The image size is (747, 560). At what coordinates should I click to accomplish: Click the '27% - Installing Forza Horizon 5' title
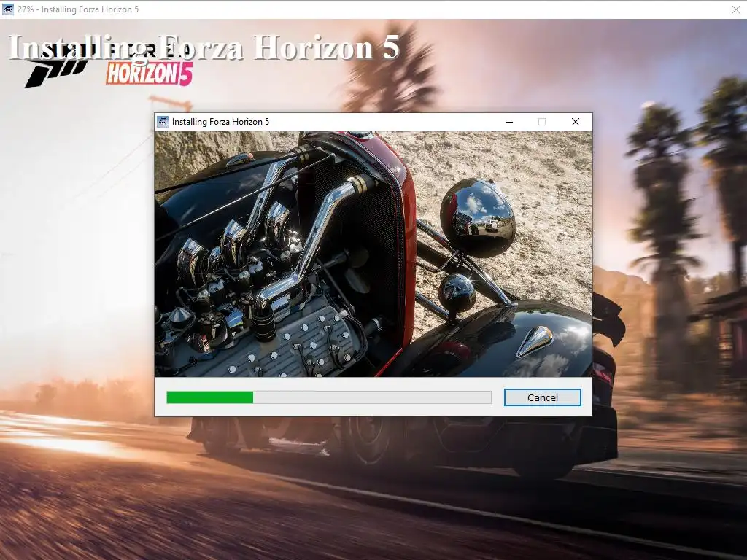click(78, 9)
